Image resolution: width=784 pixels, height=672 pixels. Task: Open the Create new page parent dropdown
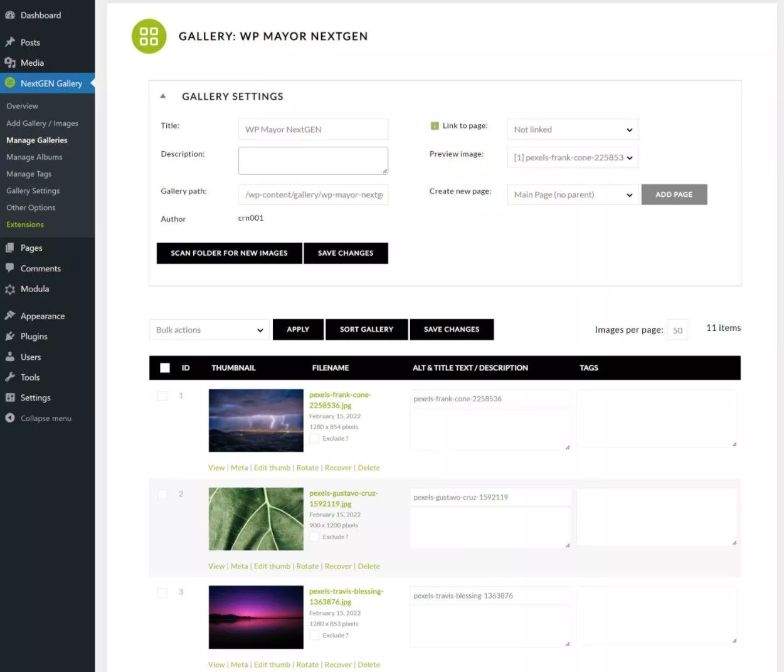[x=573, y=195]
